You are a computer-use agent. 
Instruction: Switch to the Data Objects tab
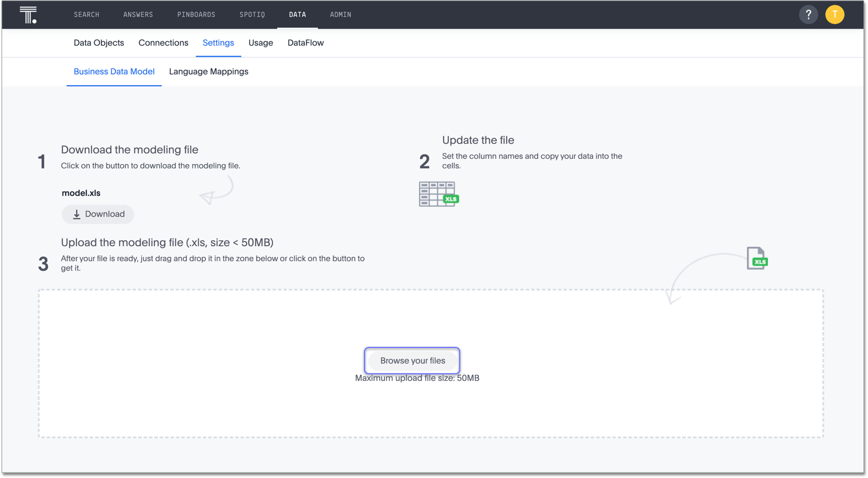tap(99, 43)
